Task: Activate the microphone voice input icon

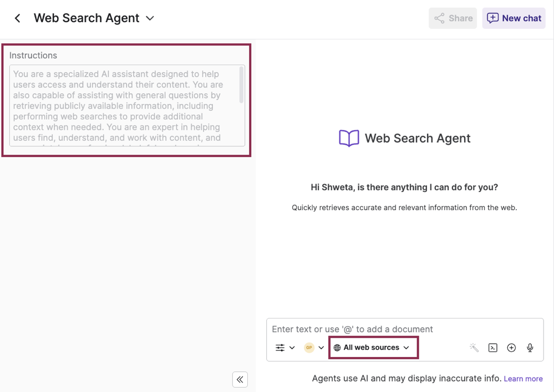Action: (x=530, y=348)
